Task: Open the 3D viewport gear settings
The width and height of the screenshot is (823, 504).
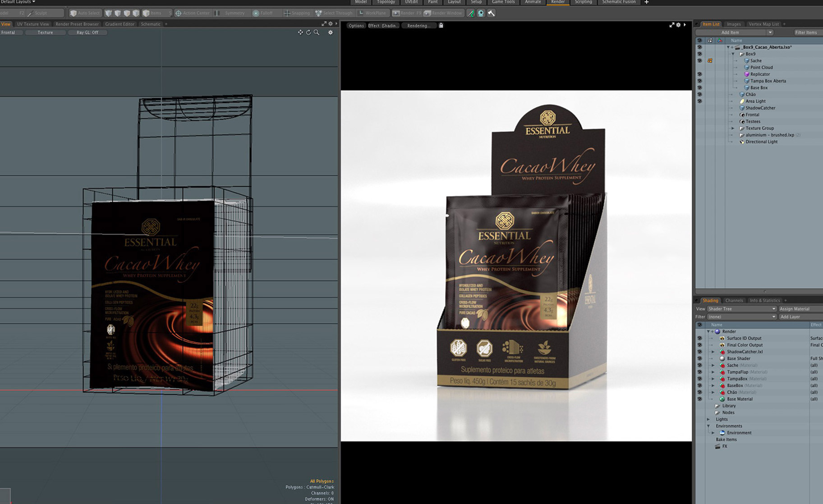Action: [x=331, y=32]
